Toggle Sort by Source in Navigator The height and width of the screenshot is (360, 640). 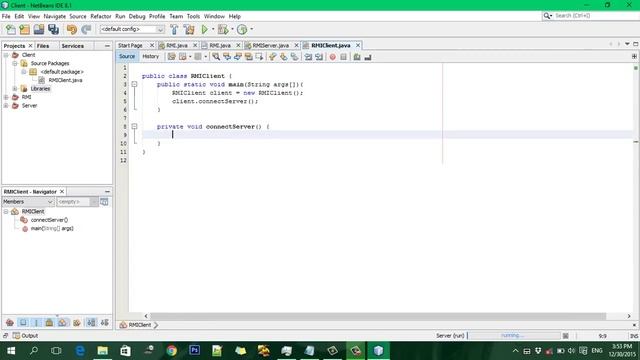pos(104,323)
